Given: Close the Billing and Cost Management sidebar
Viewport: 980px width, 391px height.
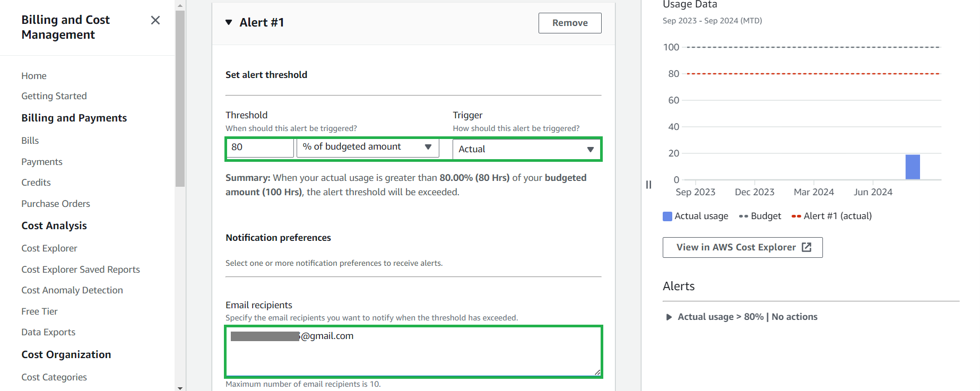Looking at the screenshot, I should pos(155,20).
